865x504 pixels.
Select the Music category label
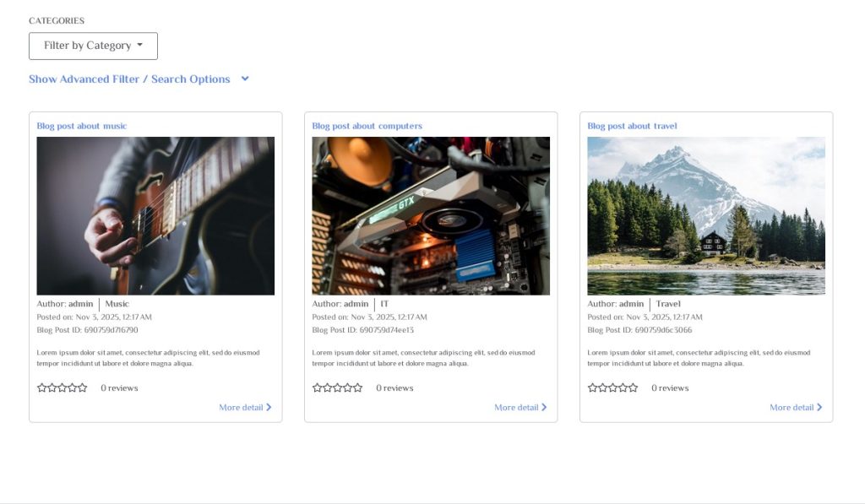(117, 304)
